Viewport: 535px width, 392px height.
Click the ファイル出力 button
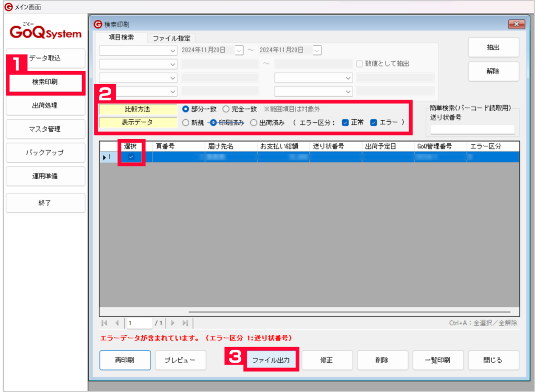click(x=271, y=360)
